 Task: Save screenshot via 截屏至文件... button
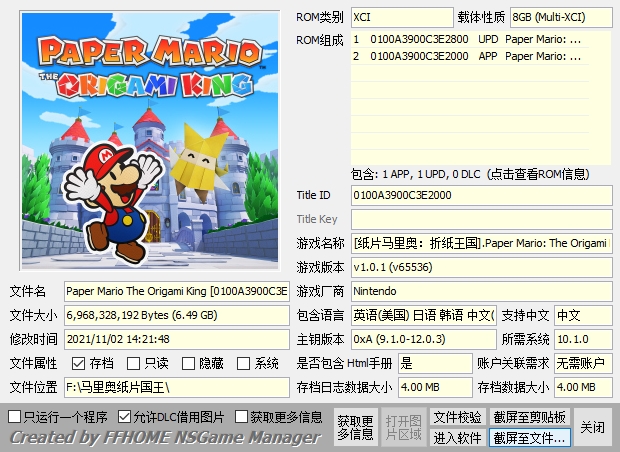point(529,438)
